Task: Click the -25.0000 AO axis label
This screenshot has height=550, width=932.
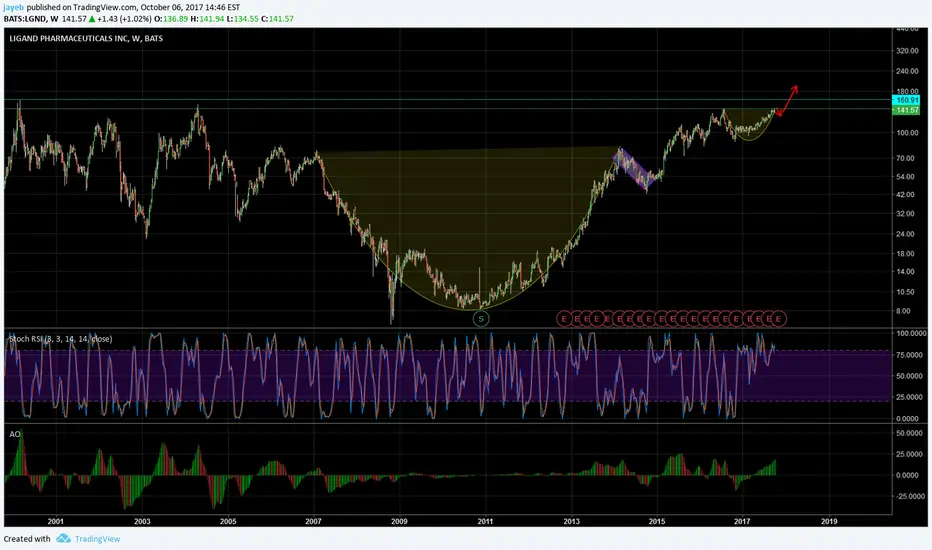Action: click(x=910, y=496)
